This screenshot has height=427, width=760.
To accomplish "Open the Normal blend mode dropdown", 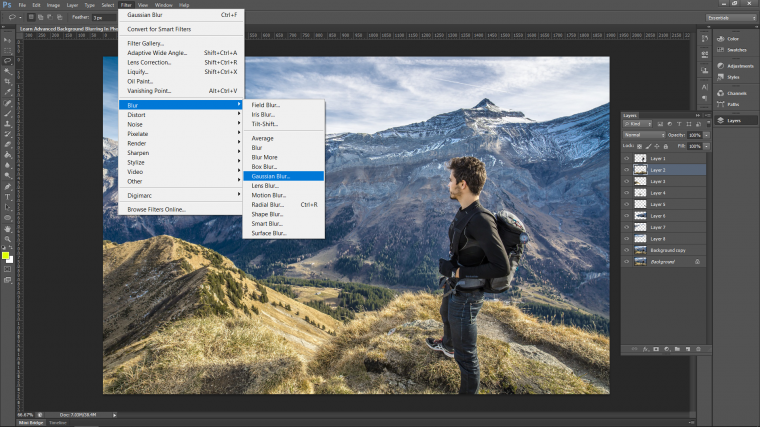I will [644, 135].
